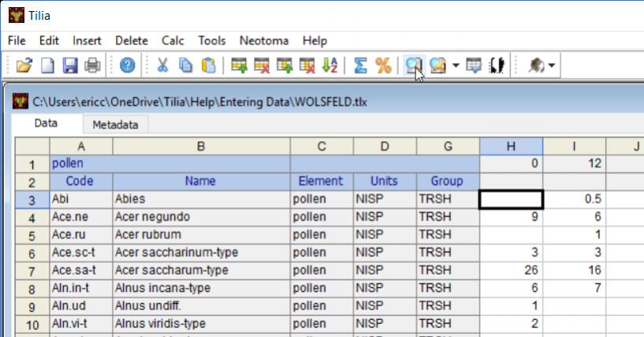Viewport: 644px width, 337px height.
Task: Click the WOLSFELD.tlx document window icon
Action: tap(20, 101)
